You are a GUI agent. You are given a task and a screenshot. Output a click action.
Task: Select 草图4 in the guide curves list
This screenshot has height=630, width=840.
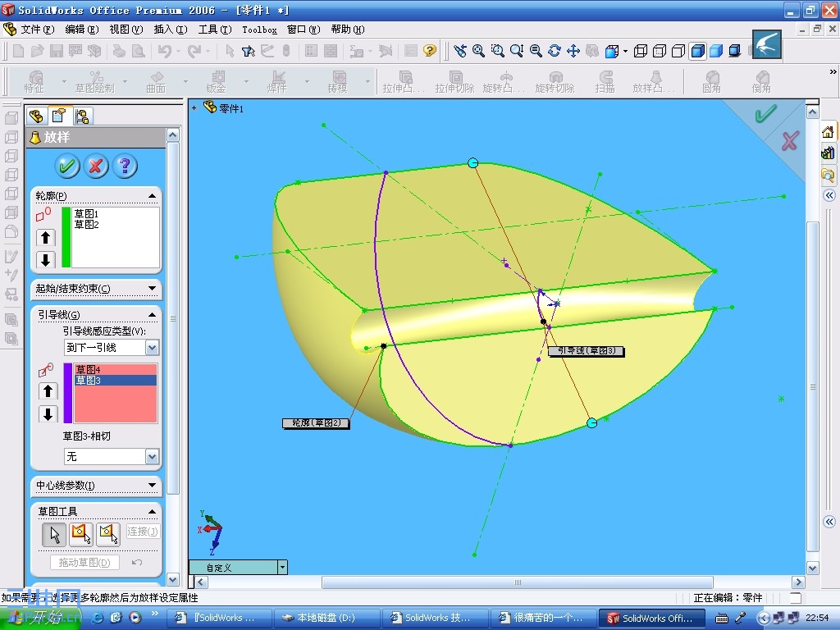(x=88, y=370)
